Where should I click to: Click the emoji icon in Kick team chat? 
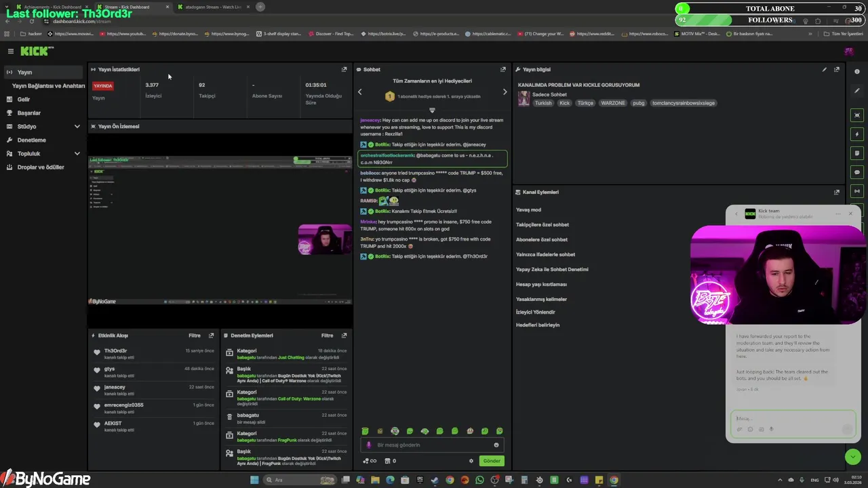pyautogui.click(x=750, y=429)
